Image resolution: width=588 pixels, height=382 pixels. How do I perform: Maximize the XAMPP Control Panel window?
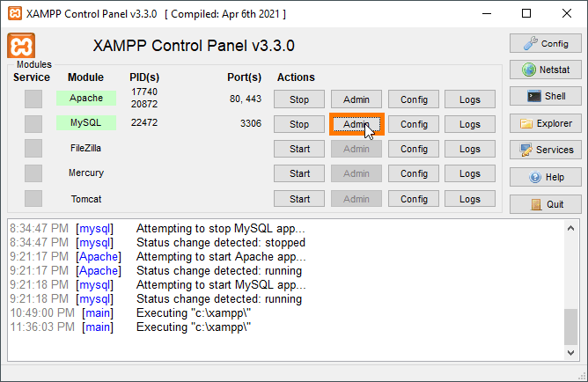pos(526,14)
